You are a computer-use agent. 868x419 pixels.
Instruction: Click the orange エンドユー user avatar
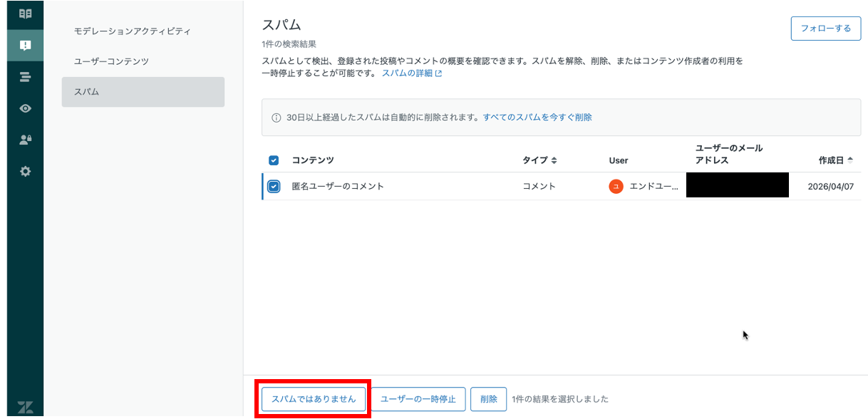click(x=616, y=187)
